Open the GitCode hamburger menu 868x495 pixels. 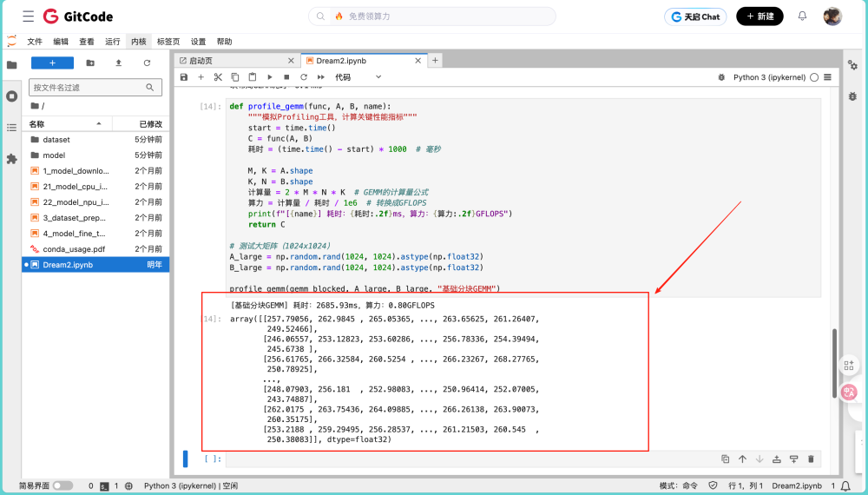(29, 16)
